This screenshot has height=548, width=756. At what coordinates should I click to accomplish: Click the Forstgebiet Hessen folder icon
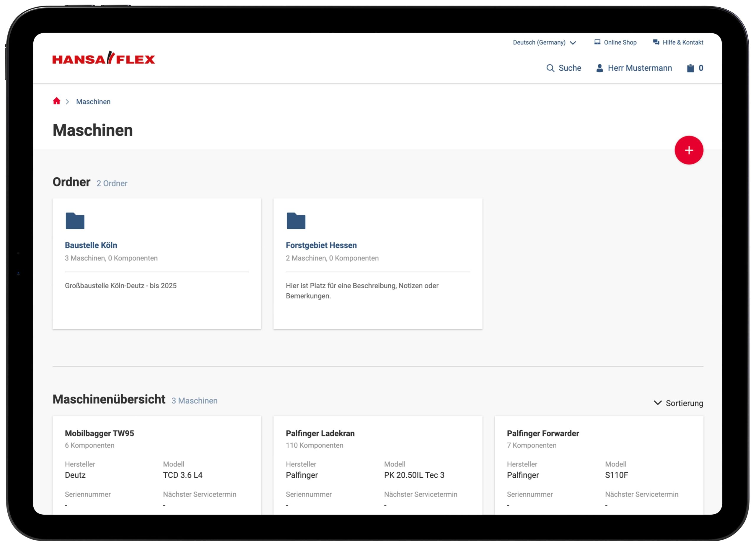pyautogui.click(x=296, y=221)
